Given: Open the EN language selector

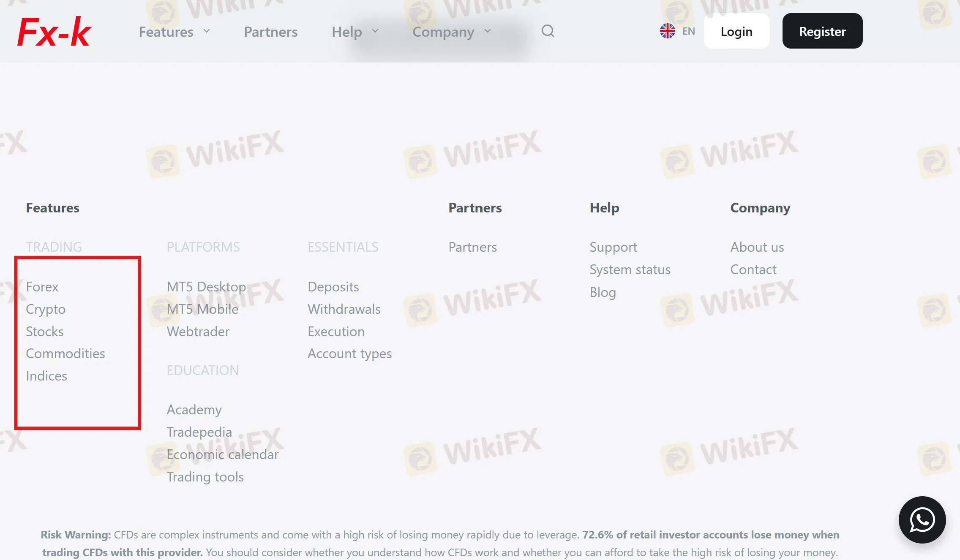Looking at the screenshot, I should (x=688, y=31).
